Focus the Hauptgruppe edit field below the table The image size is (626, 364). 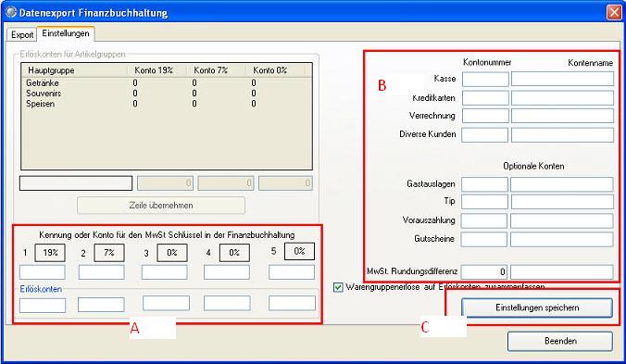(x=76, y=183)
